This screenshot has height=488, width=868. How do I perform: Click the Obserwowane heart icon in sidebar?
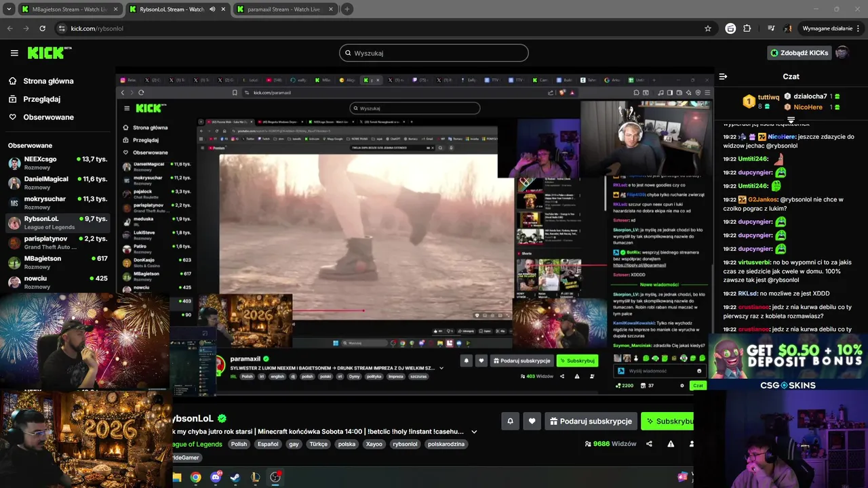tap(12, 117)
